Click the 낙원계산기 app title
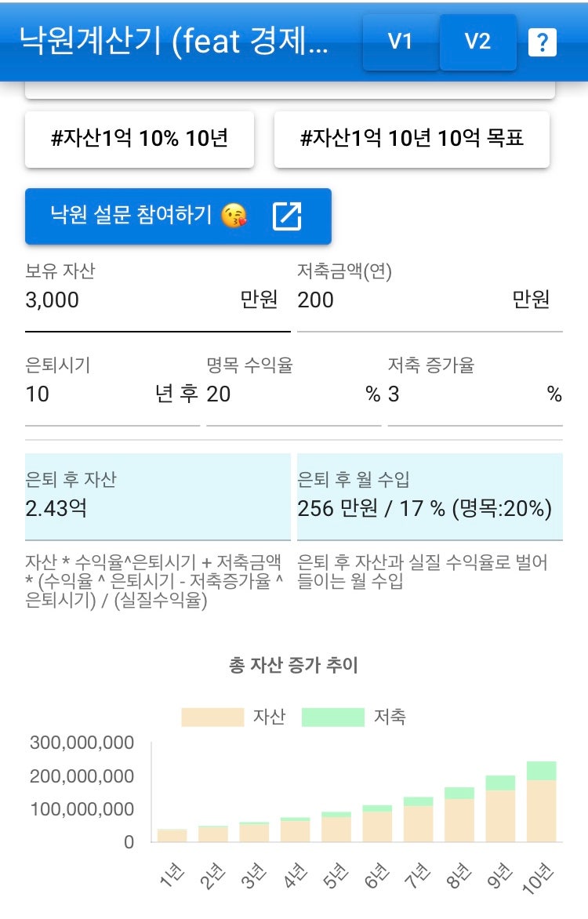588x919 pixels. tap(172, 41)
